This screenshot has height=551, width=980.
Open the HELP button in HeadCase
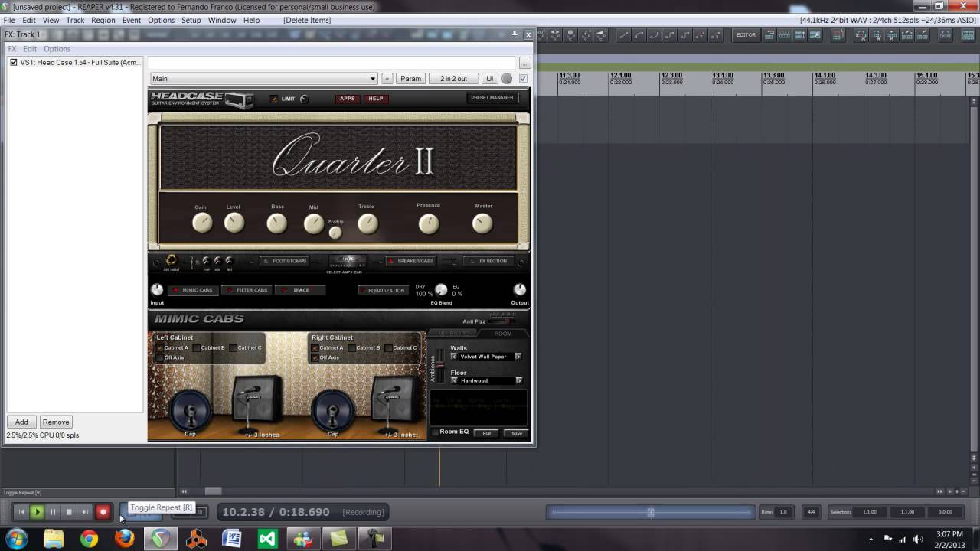click(376, 99)
